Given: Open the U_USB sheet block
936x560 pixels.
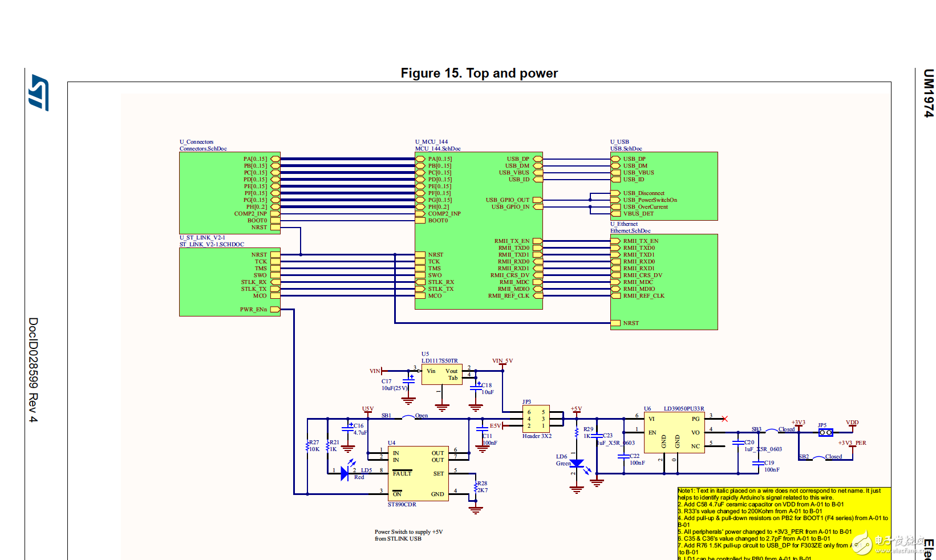Looking at the screenshot, I should click(x=664, y=186).
